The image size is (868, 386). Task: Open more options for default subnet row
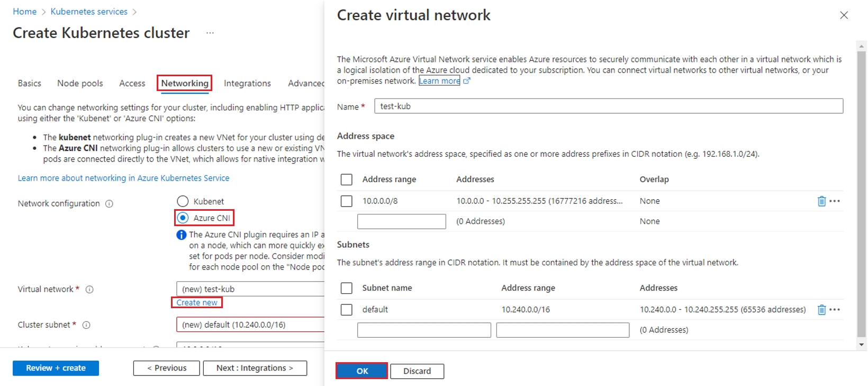coord(835,310)
